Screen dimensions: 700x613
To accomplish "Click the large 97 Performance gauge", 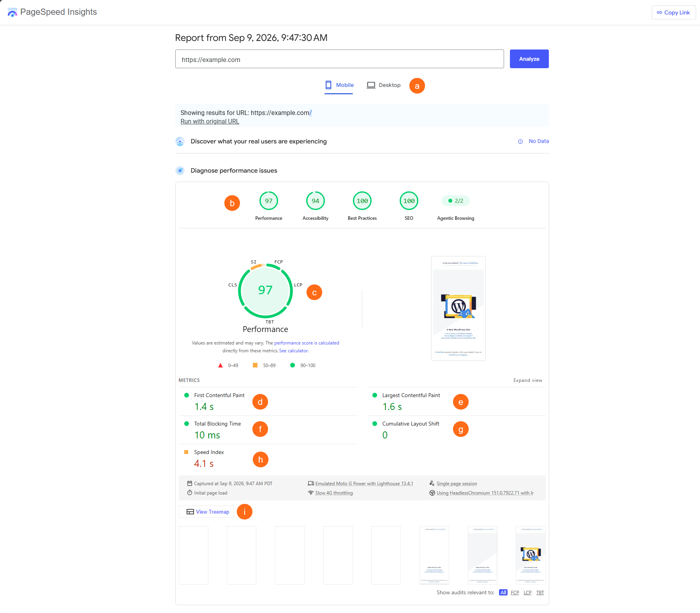I will pos(265,291).
